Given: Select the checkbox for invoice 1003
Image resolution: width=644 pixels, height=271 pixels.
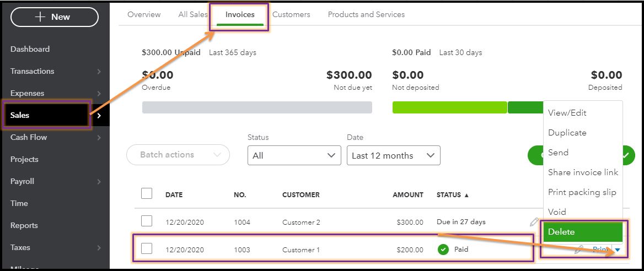Looking at the screenshot, I should click(147, 249).
